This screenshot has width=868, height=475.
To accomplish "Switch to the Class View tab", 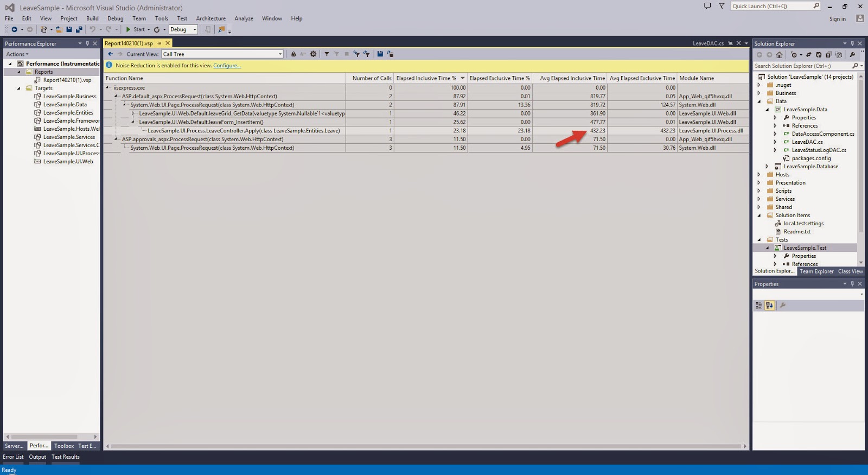I will coord(850,271).
